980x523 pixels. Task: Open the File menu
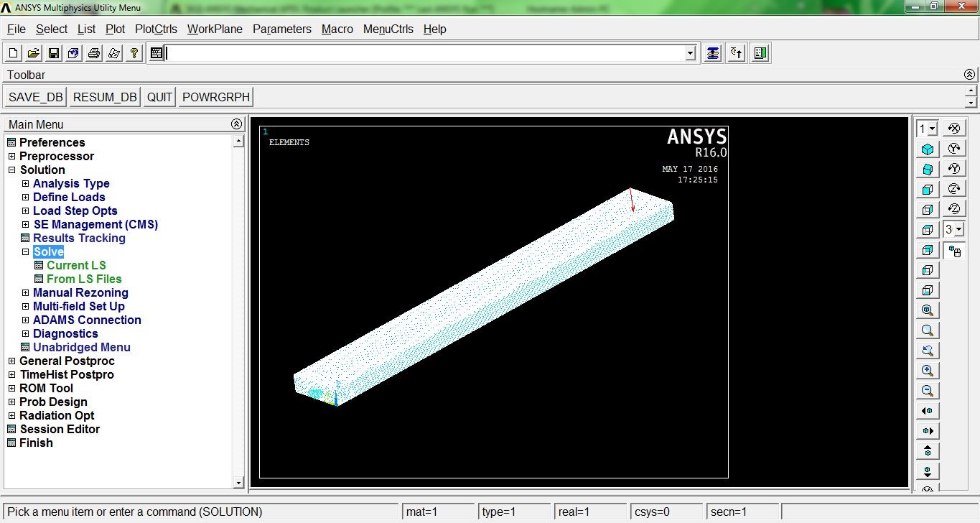coord(17,29)
